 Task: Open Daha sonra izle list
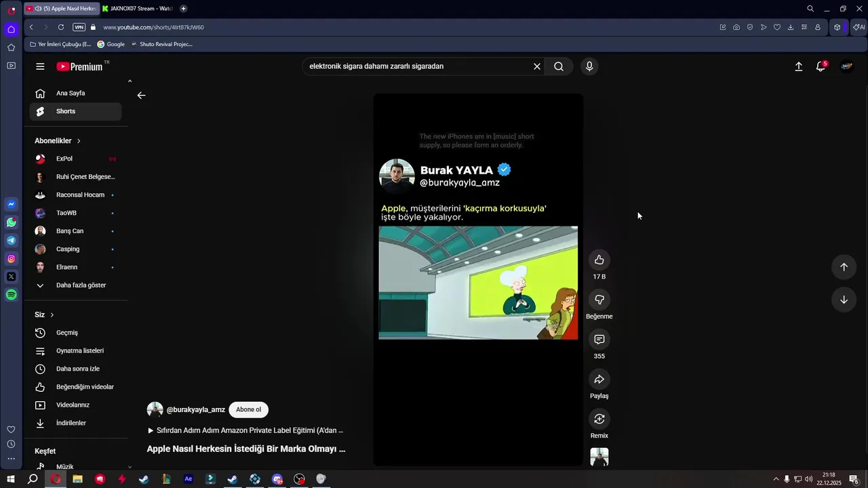[x=75, y=369]
